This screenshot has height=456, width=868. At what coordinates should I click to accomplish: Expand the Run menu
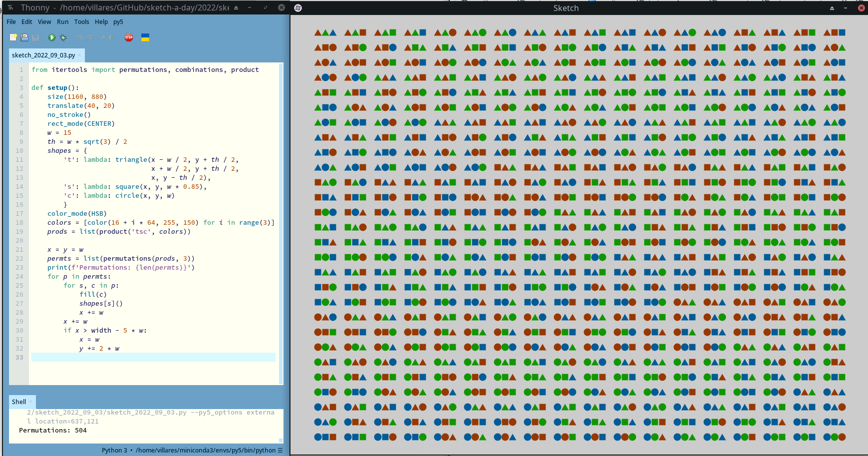click(x=62, y=22)
